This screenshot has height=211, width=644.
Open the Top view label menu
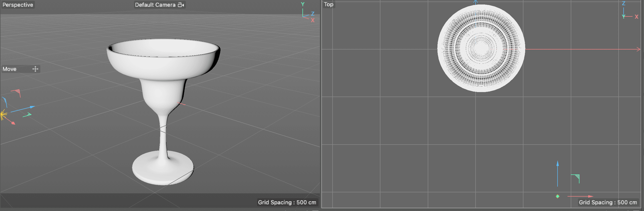[x=328, y=4]
